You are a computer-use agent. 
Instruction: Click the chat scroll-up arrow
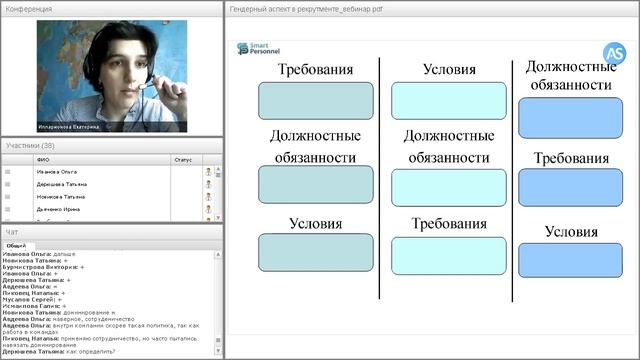pos(218,254)
